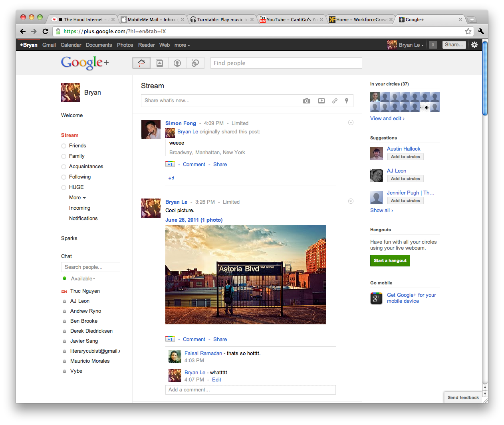Screen dimensions: 504x425
Task: Select the HUGE circle radio button
Action: click(63, 188)
